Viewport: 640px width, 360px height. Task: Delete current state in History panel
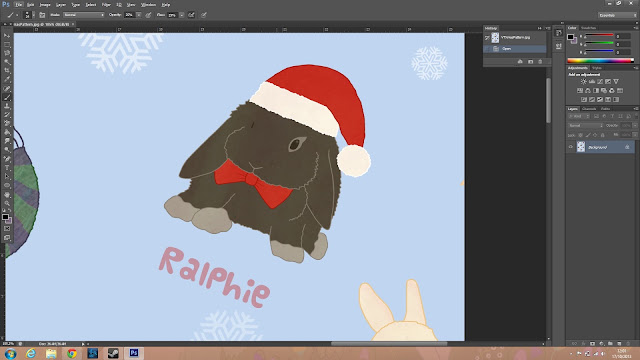click(540, 62)
